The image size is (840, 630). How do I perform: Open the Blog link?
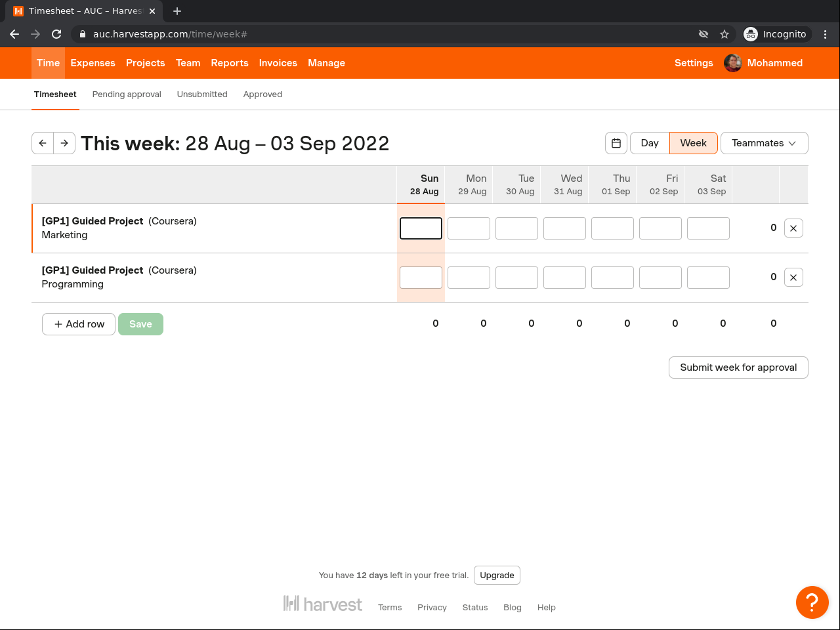pos(513,608)
